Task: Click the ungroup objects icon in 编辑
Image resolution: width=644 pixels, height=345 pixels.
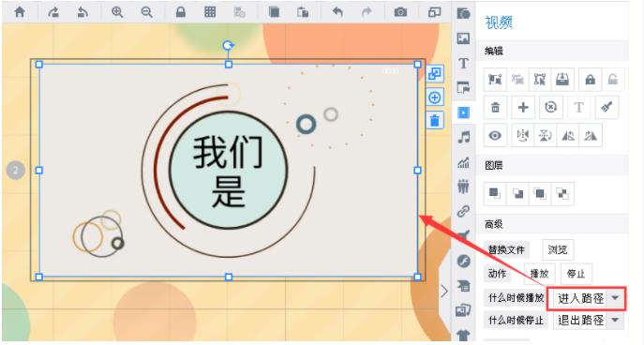Action: point(517,79)
